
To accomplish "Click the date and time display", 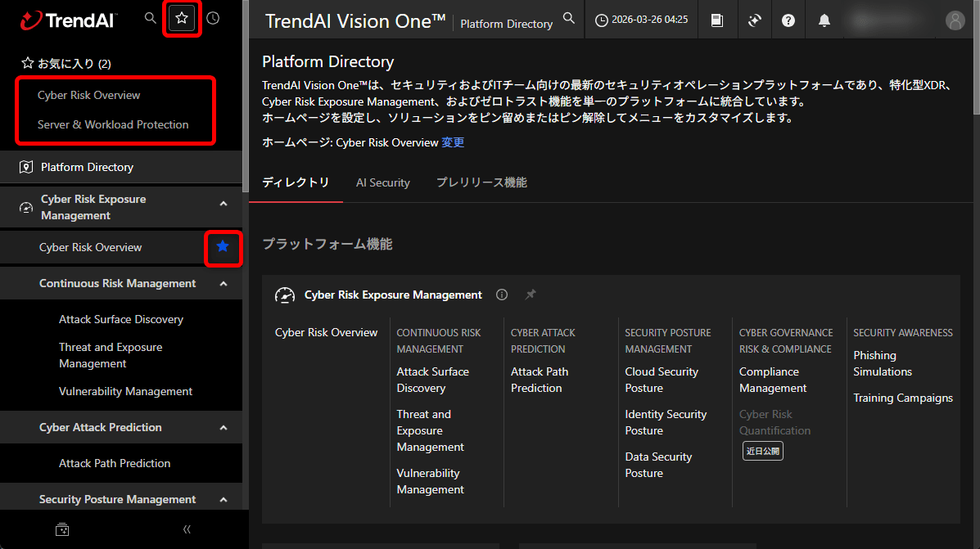I will 641,20.
